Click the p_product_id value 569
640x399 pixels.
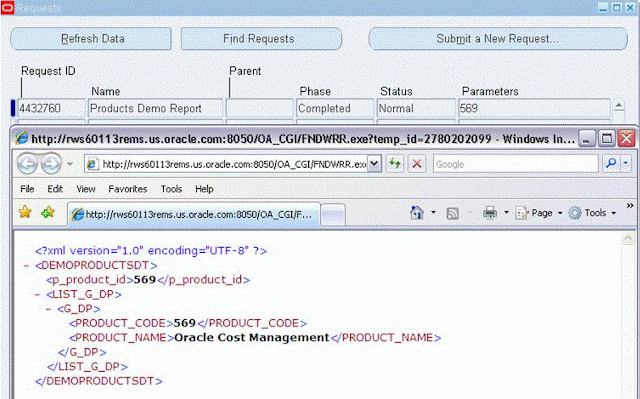coord(145,280)
